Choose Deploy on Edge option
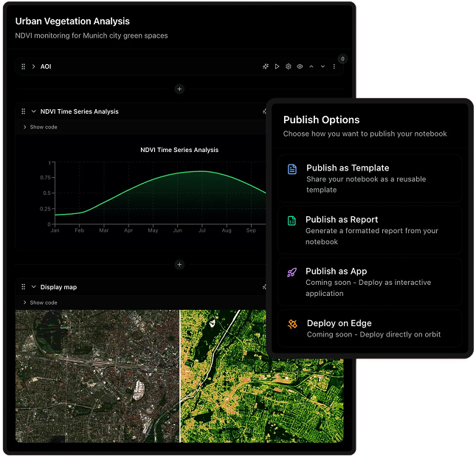 370,328
